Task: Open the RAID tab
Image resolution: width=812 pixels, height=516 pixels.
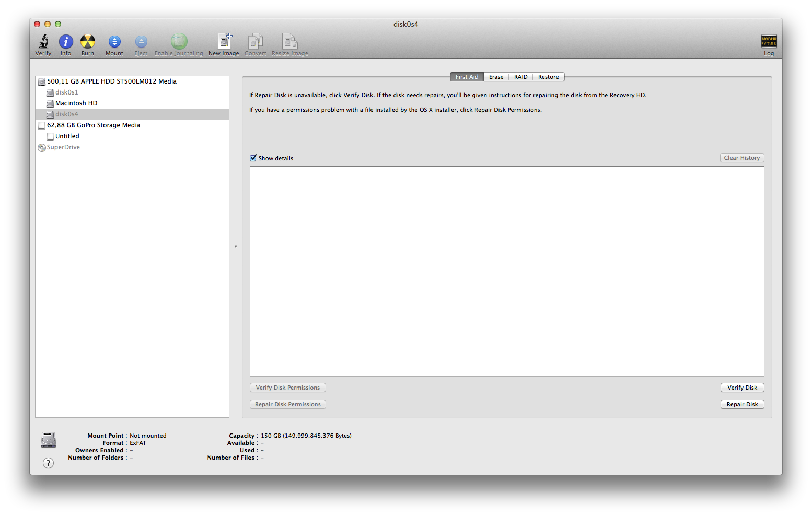Action: pyautogui.click(x=520, y=77)
